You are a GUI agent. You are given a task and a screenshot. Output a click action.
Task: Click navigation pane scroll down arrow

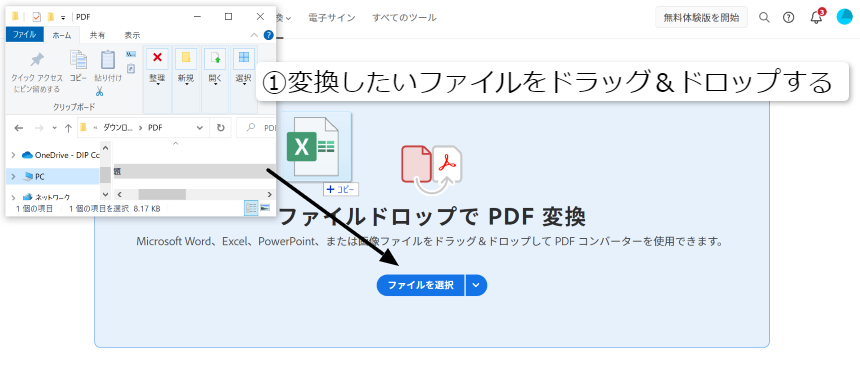(106, 194)
